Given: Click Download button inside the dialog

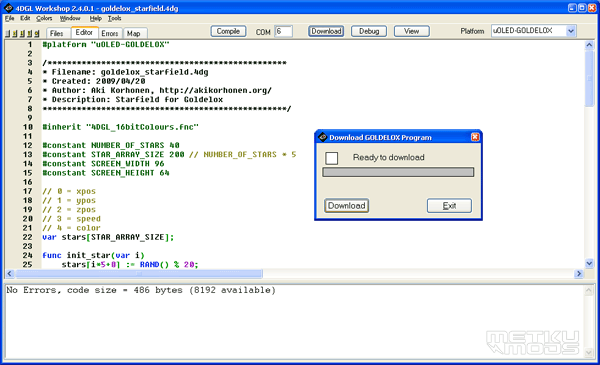Looking at the screenshot, I should (x=347, y=206).
